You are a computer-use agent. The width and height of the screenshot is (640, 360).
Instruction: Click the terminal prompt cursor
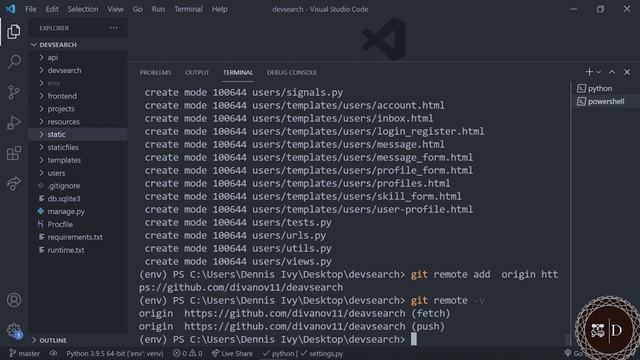[413, 339]
